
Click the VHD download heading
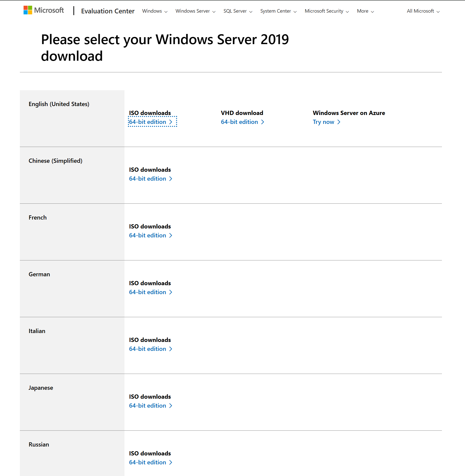coord(242,113)
